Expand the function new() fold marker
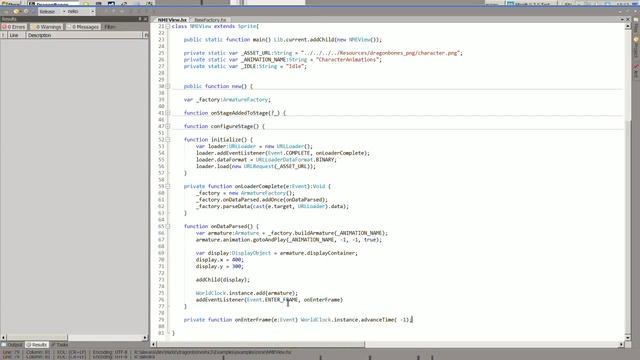Screen dimensions: 640x360 pos(168,86)
